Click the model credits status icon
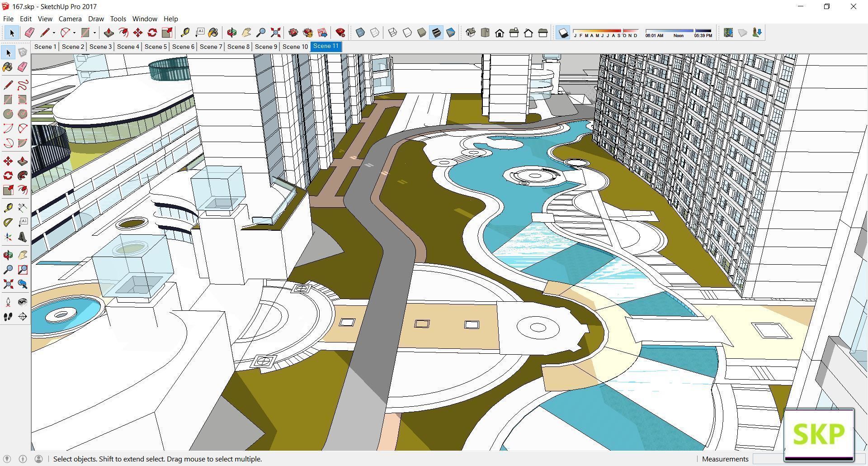The width and height of the screenshot is (868, 466). (x=23, y=459)
